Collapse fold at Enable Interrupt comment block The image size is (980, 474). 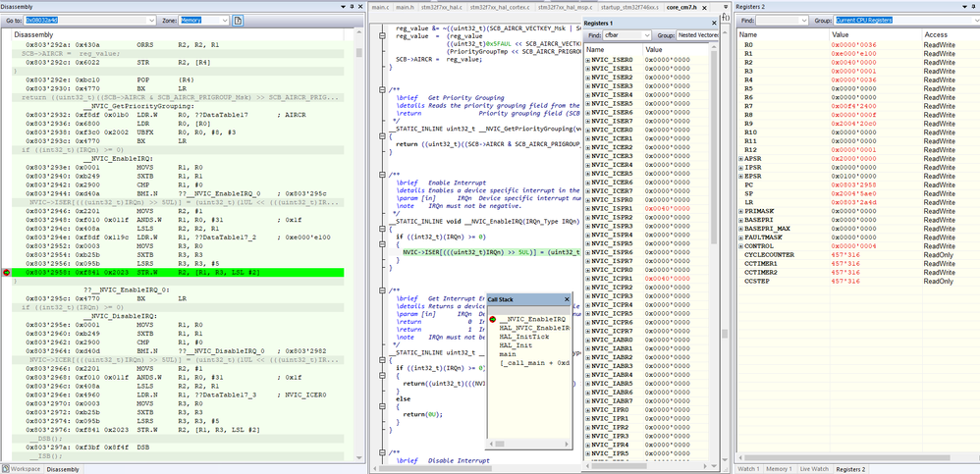pyautogui.click(x=382, y=177)
